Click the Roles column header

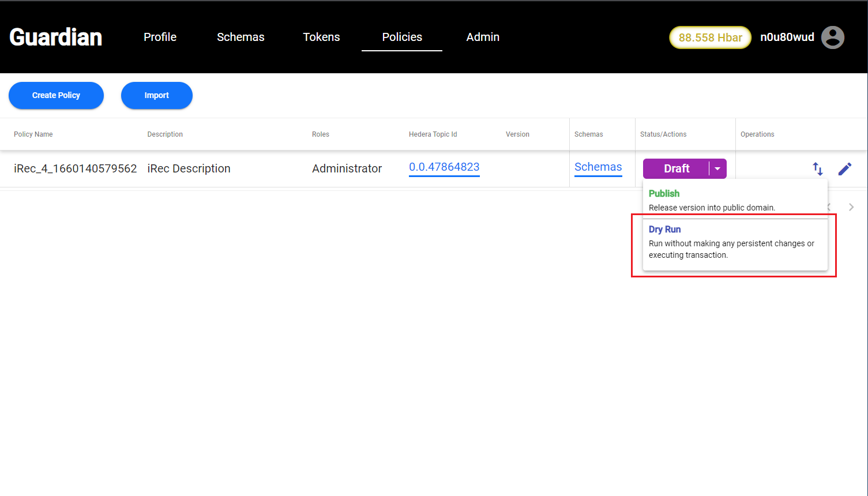(x=321, y=134)
